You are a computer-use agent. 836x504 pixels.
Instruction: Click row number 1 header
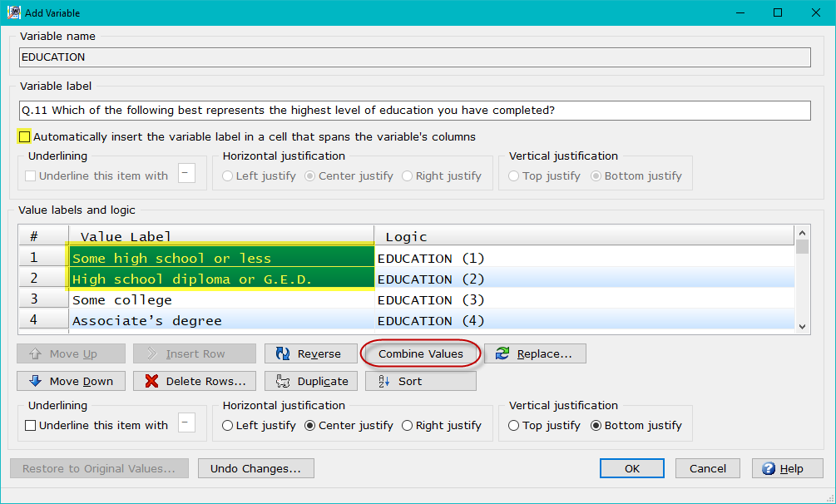(x=44, y=258)
